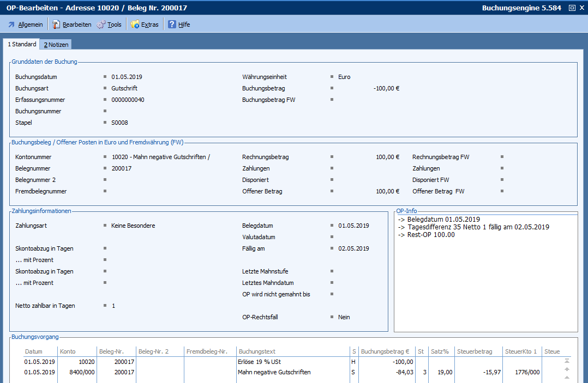Screen dimensions: 588x383
Task: Click the Kontonummer field with 10020
Action: coord(160,157)
